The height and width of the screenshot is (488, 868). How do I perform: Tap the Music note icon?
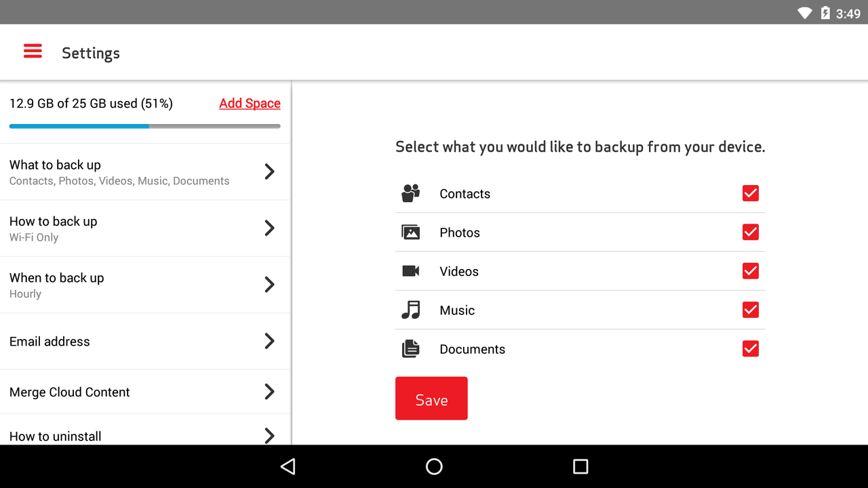[x=411, y=310]
